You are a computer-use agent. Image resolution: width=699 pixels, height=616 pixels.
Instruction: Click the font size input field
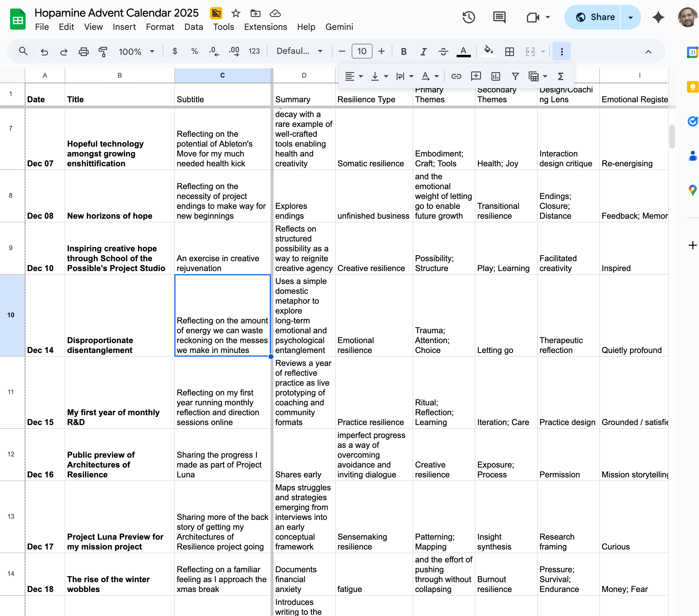click(362, 51)
